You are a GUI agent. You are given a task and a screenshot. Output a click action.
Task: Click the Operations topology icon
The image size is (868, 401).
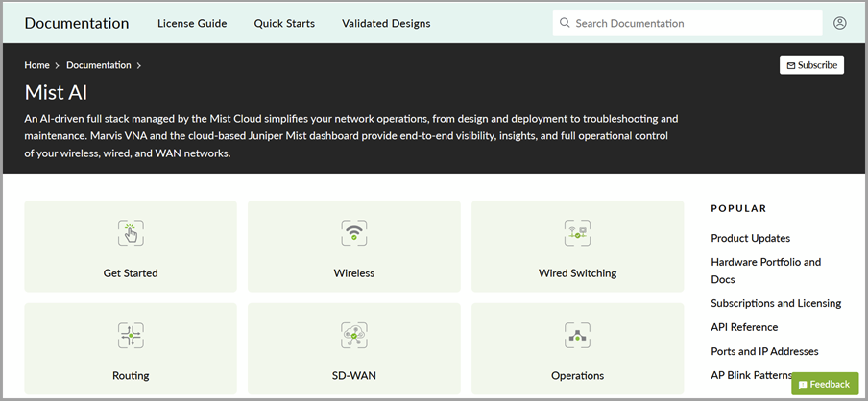pos(577,335)
